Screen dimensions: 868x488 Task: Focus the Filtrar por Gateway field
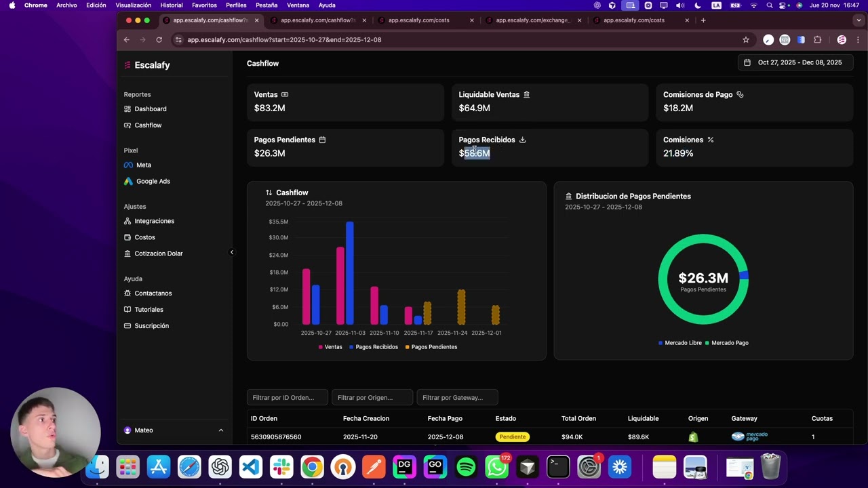[x=458, y=398]
